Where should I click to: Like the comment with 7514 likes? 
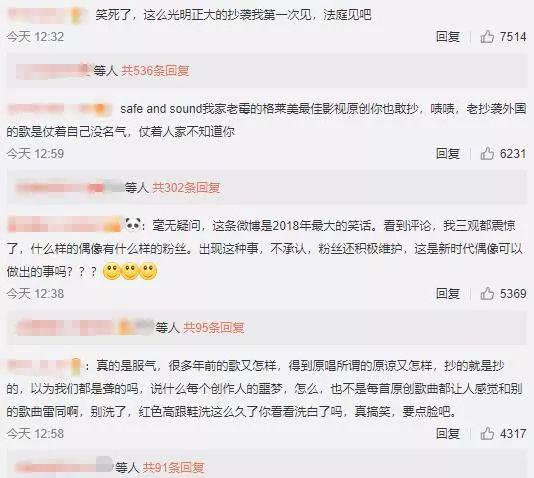pyautogui.click(x=487, y=36)
